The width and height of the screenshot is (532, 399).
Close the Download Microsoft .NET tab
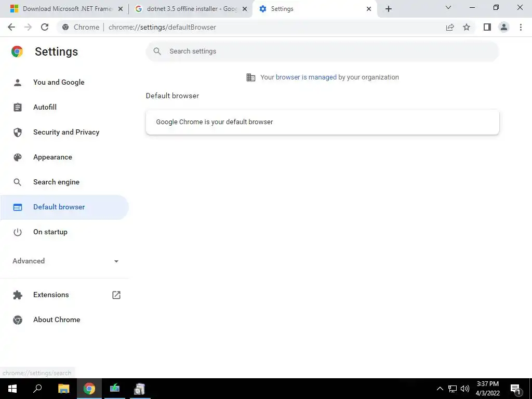coord(121,9)
